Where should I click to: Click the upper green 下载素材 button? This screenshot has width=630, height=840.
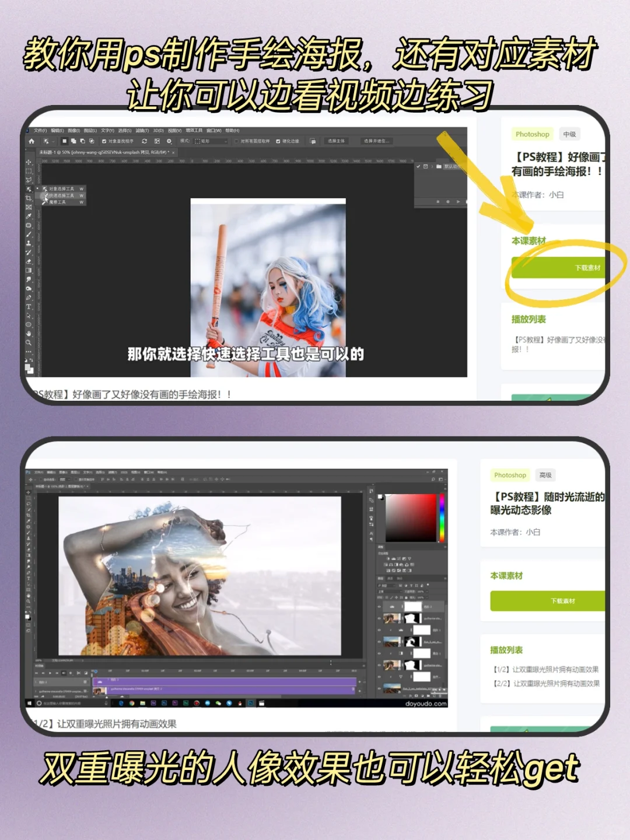click(x=559, y=268)
